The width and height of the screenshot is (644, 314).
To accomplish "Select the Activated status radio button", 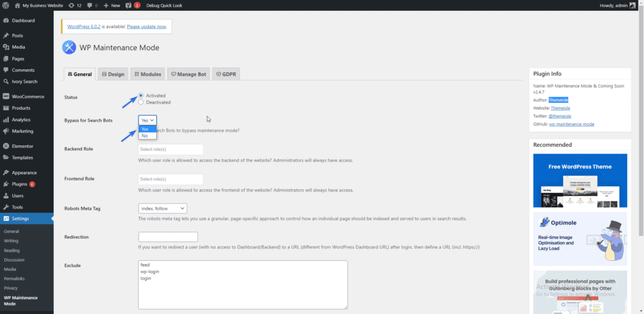I will [141, 96].
